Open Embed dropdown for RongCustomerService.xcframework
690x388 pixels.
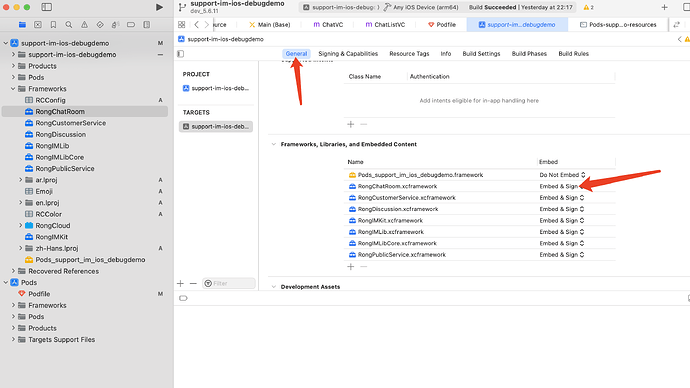(x=562, y=198)
